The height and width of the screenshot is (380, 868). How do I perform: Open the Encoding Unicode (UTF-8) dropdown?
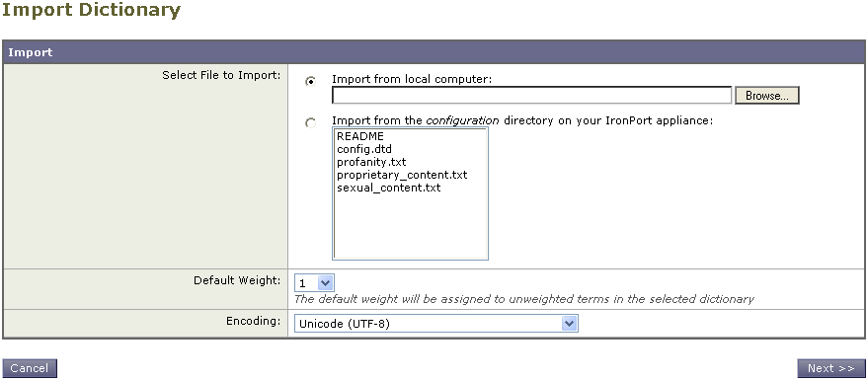(x=436, y=324)
